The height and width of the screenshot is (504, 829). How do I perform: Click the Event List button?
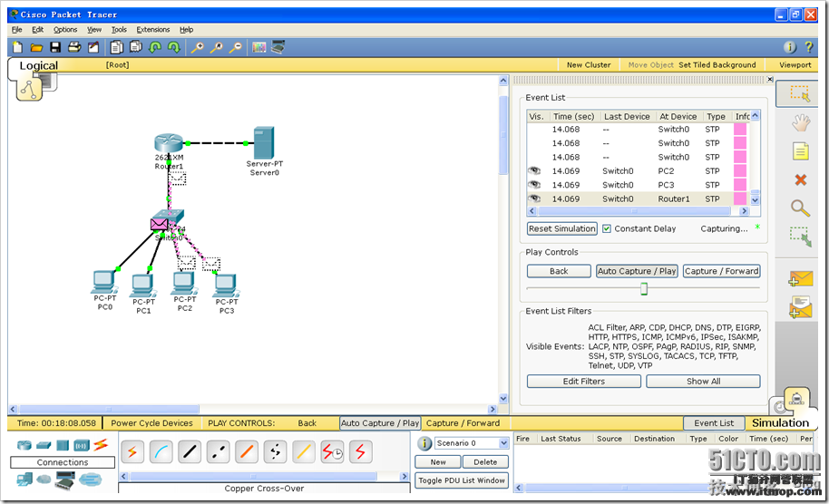pyautogui.click(x=714, y=423)
